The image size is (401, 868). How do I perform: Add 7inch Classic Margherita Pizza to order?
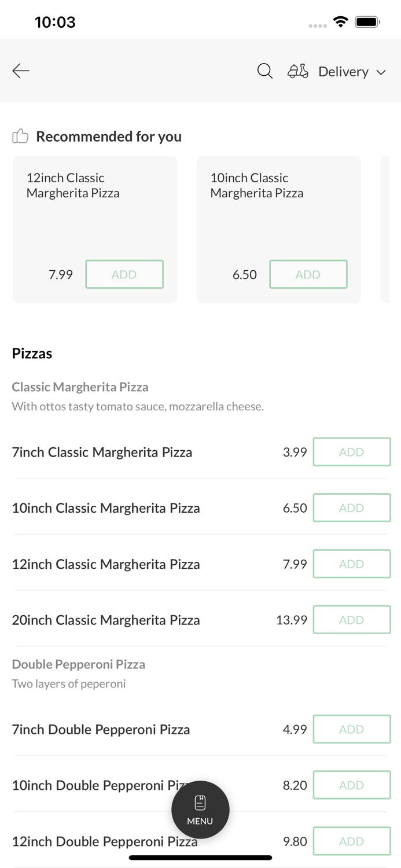coord(352,452)
